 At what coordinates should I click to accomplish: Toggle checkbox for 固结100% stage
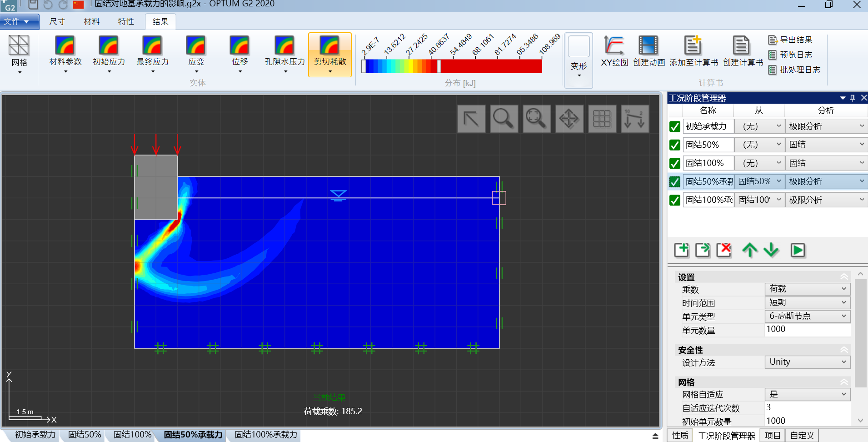pos(675,163)
